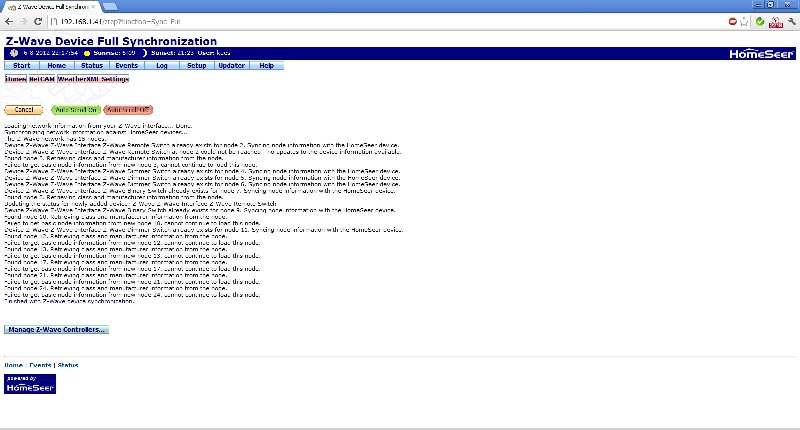Click the Z-Wave network has nodes line
Viewport: 800px width, 430px height.
pyautogui.click(x=55, y=139)
